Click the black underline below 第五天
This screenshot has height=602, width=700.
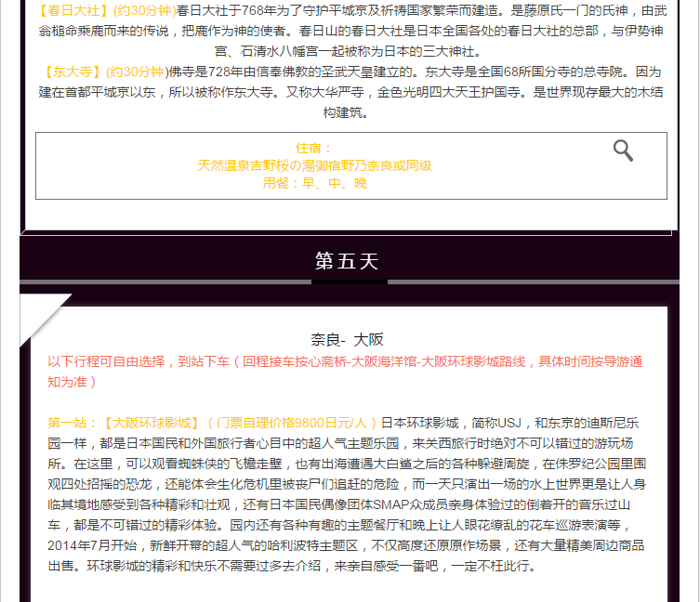(x=349, y=281)
